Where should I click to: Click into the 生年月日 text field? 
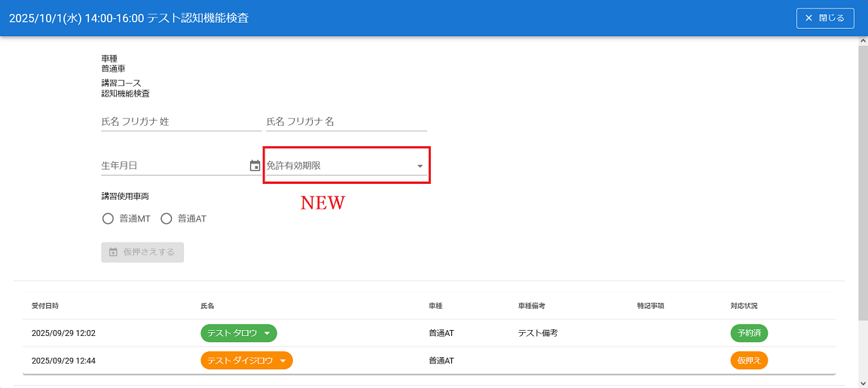[173, 166]
